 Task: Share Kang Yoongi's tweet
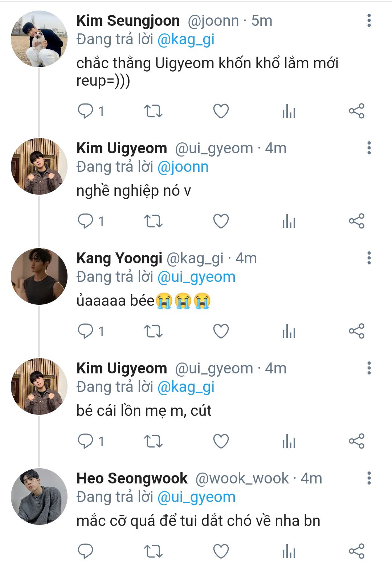click(356, 331)
